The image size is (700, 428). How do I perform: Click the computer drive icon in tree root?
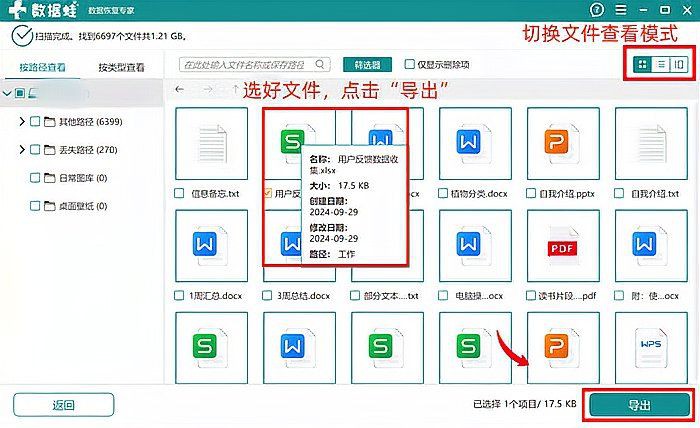click(33, 93)
